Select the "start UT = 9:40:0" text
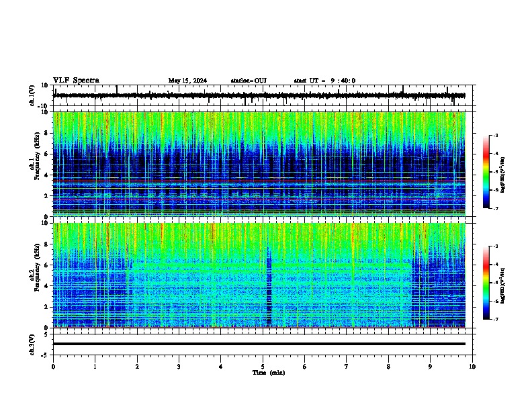 pyautogui.click(x=324, y=81)
